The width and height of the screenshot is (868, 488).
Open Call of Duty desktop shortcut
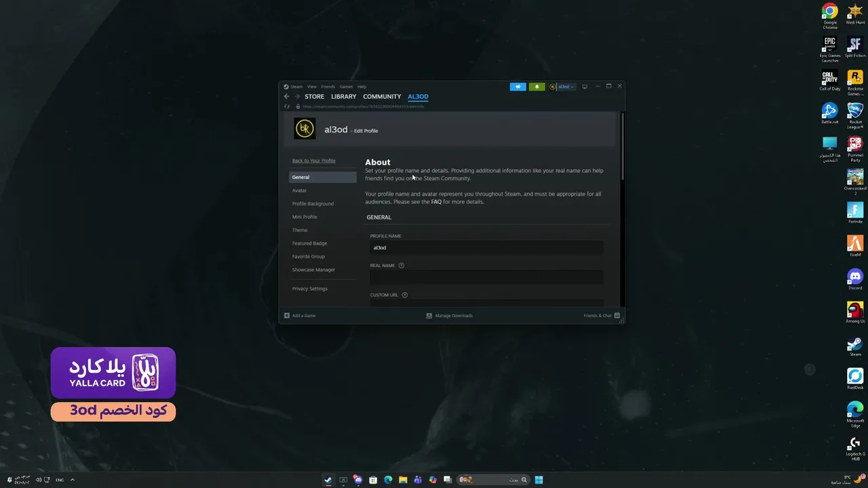pyautogui.click(x=830, y=81)
